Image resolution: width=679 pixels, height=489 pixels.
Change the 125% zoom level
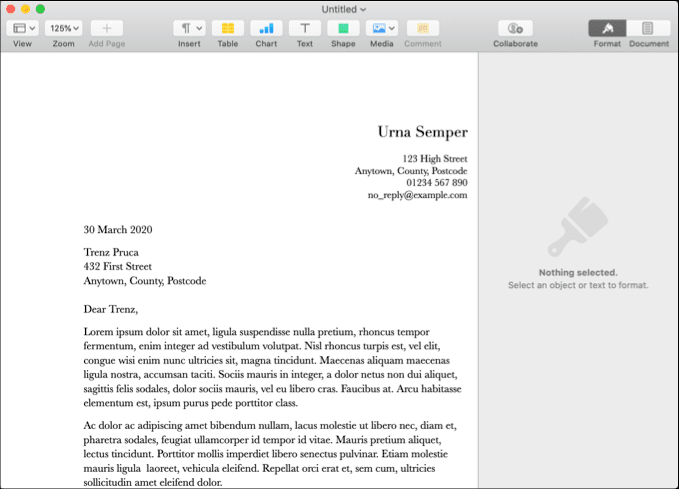(64, 28)
